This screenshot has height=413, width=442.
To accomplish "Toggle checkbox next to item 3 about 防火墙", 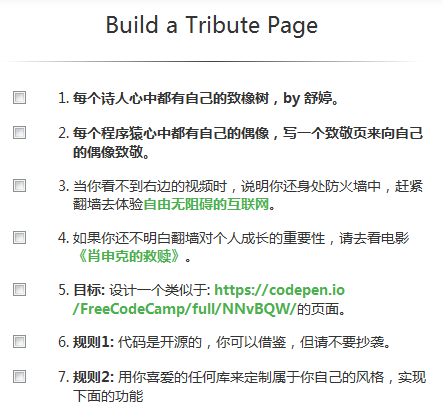I will click(19, 185).
